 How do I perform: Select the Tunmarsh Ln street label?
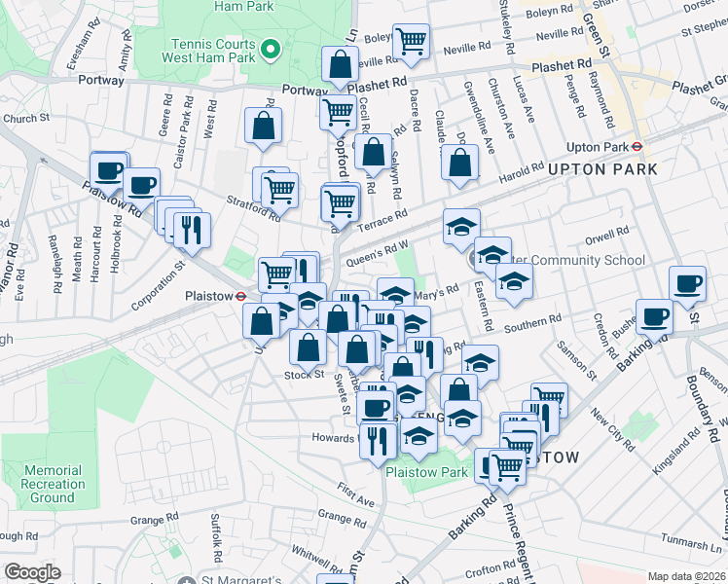691,543
